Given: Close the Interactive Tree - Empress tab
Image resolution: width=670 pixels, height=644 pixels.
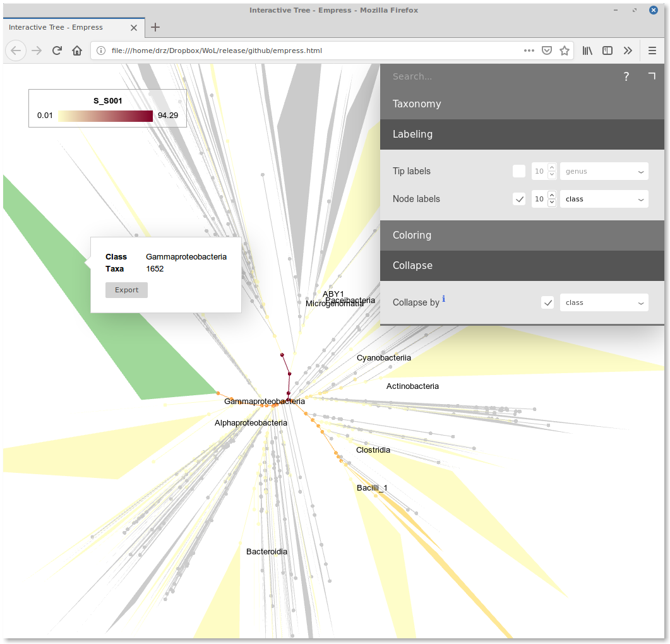Looking at the screenshot, I should [x=134, y=28].
